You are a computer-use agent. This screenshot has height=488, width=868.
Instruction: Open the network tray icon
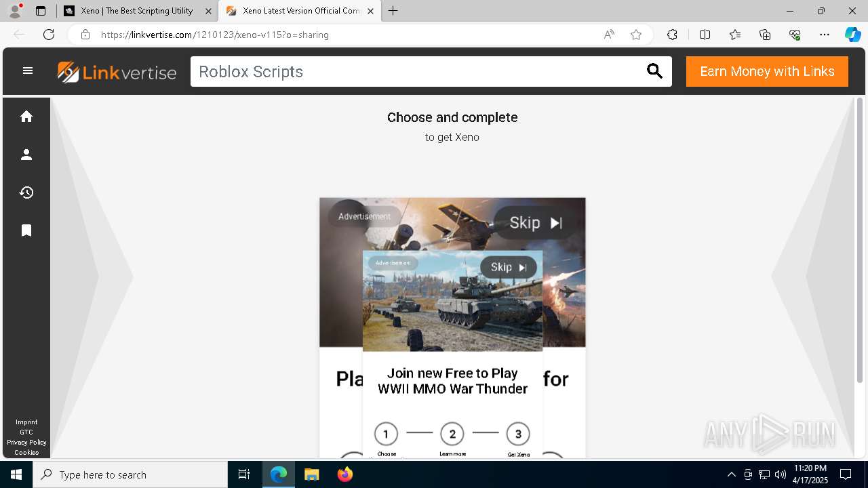tap(764, 474)
